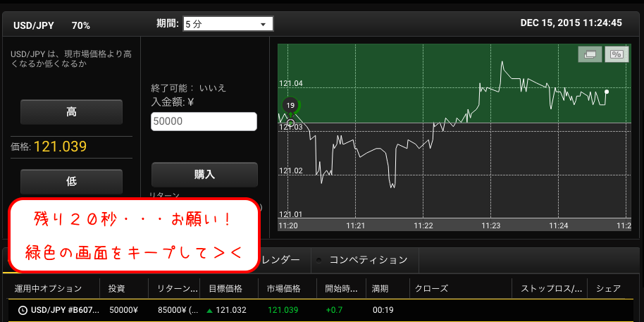Click the 運用中オプション column header
This screenshot has height=322, width=644.
(x=48, y=289)
